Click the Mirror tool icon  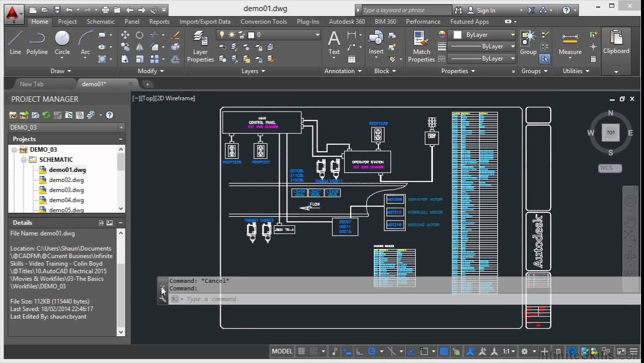click(x=140, y=47)
